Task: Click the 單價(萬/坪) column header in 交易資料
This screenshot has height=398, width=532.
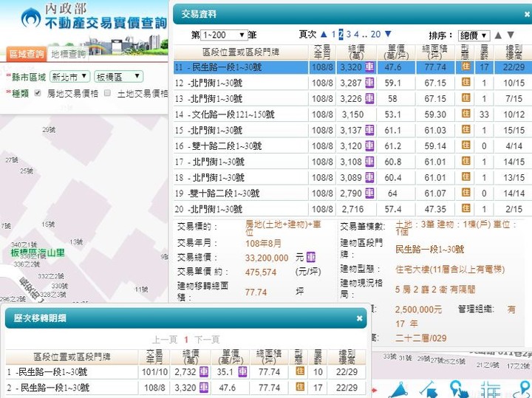Action: click(396, 52)
